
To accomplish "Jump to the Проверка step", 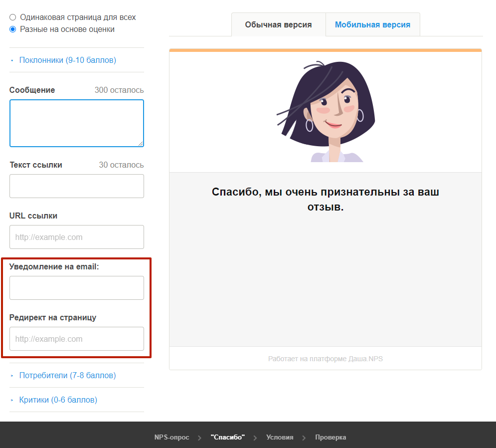I will [x=331, y=438].
